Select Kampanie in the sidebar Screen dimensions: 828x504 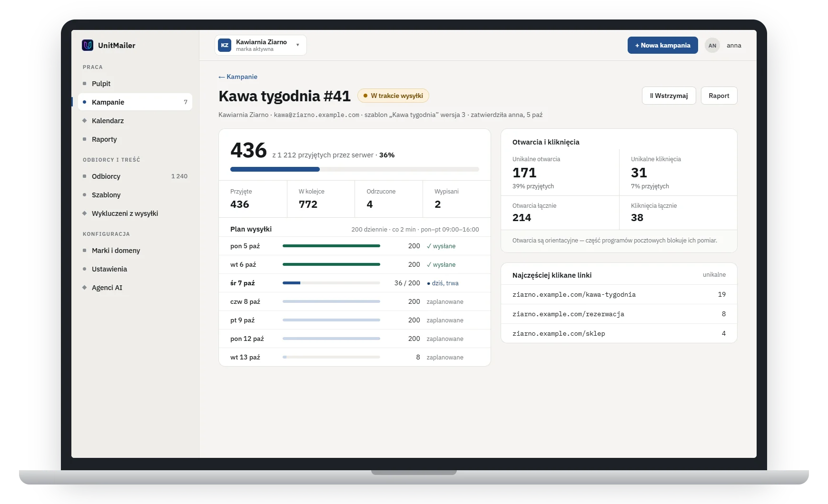[135, 102]
